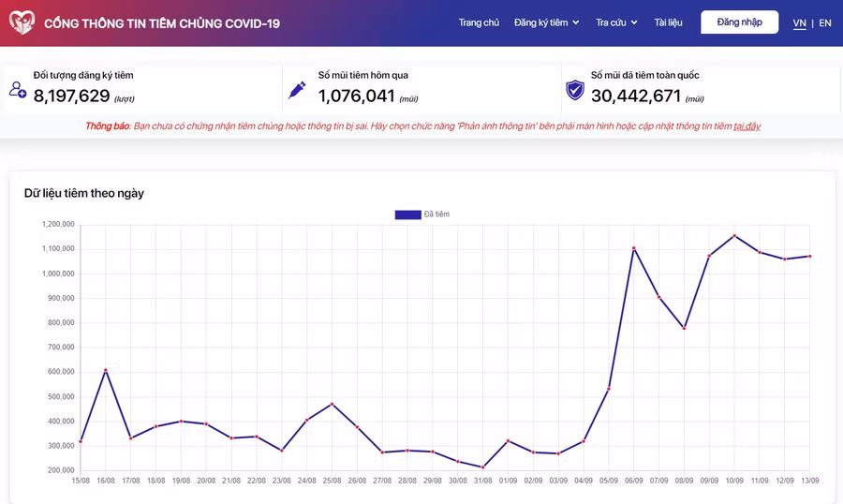The image size is (843, 504).
Task: Switch language to VN
Action: click(x=799, y=23)
